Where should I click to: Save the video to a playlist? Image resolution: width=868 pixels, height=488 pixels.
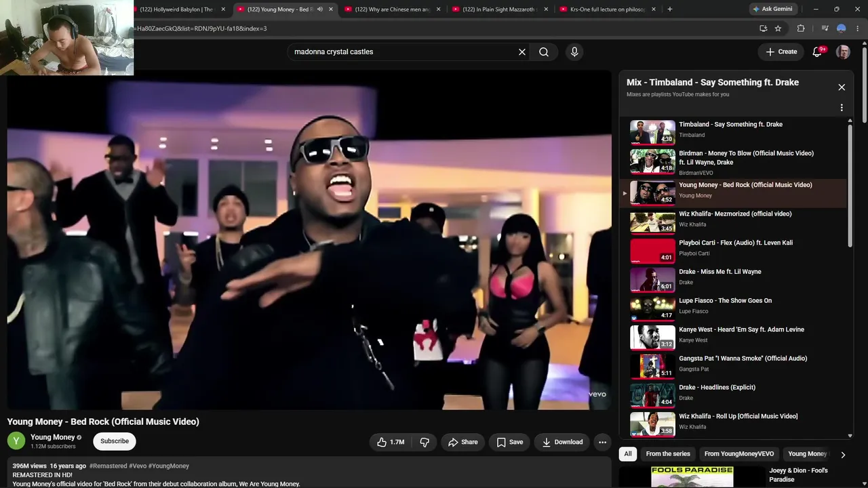coord(509,442)
